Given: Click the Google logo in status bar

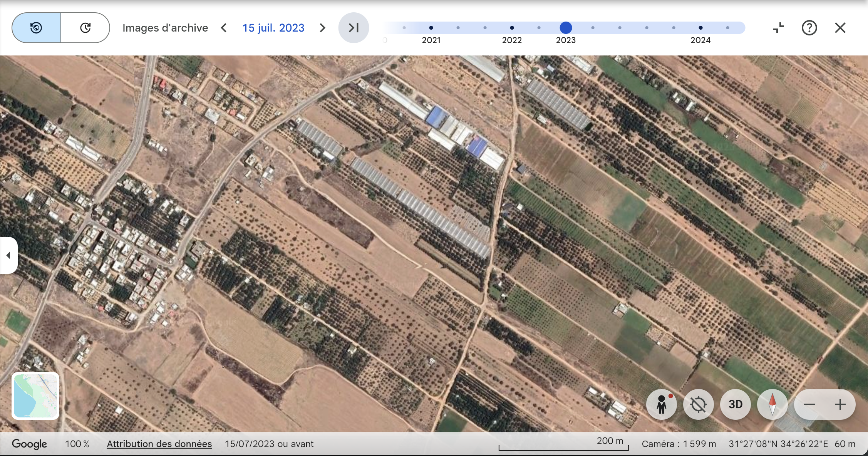Looking at the screenshot, I should [x=30, y=444].
